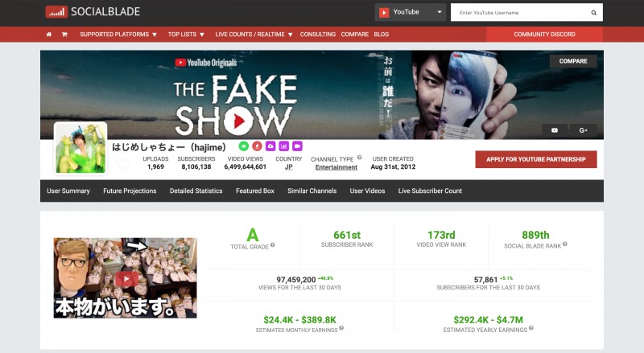Open Community Discord link
Screen dimensions: 644x353
coord(545,35)
